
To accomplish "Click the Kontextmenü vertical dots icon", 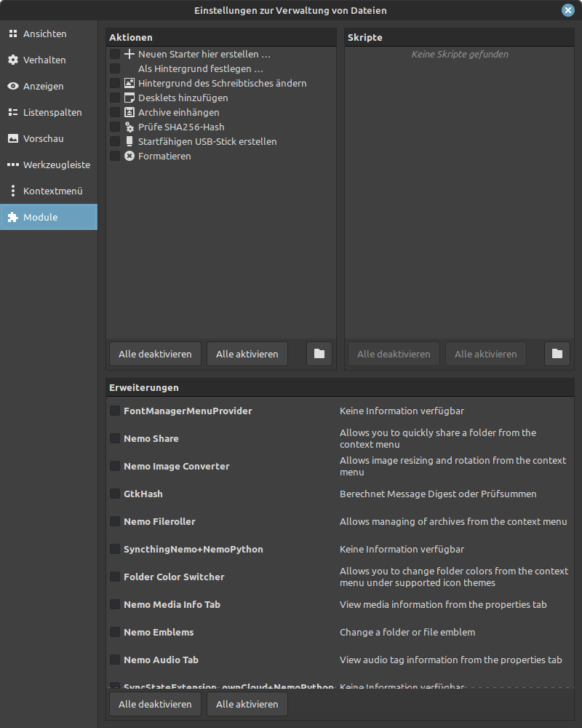I will click(x=13, y=191).
